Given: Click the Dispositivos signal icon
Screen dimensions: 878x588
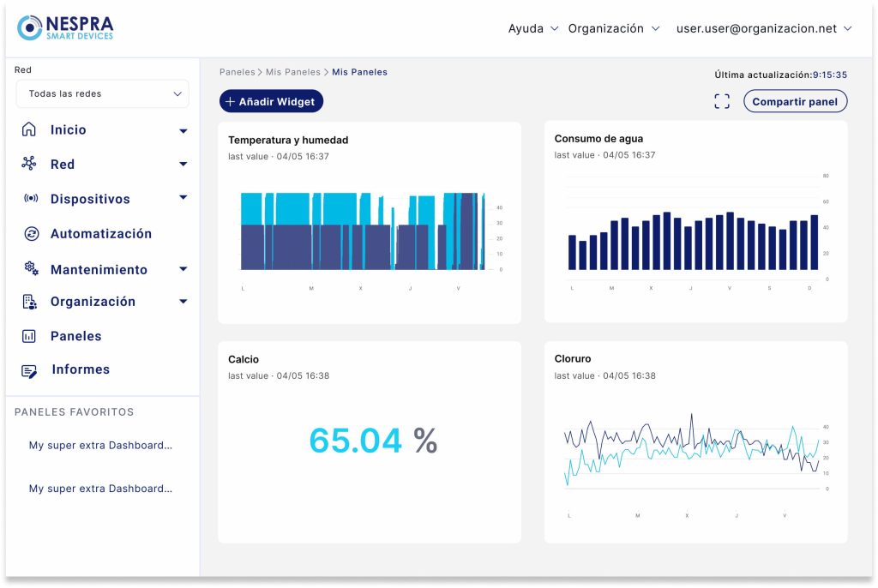Looking at the screenshot, I should tap(31, 198).
